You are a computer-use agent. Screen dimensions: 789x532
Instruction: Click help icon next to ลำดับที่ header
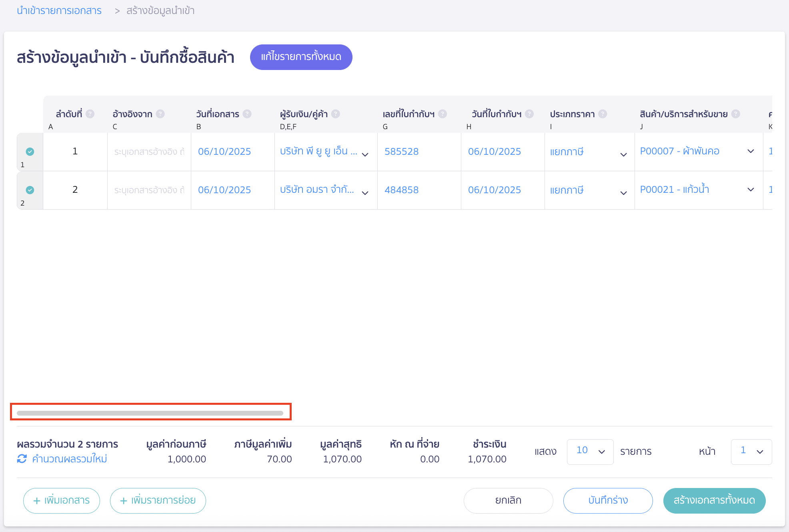click(90, 114)
